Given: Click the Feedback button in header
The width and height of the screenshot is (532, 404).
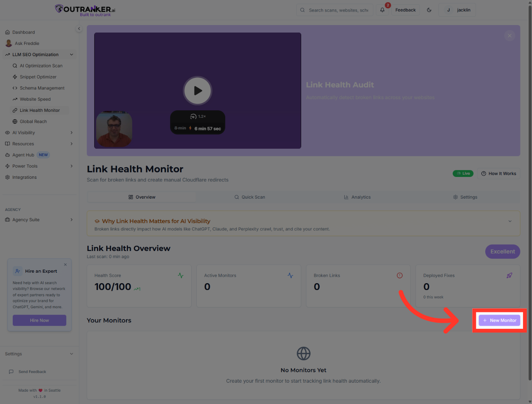Looking at the screenshot, I should 406,10.
